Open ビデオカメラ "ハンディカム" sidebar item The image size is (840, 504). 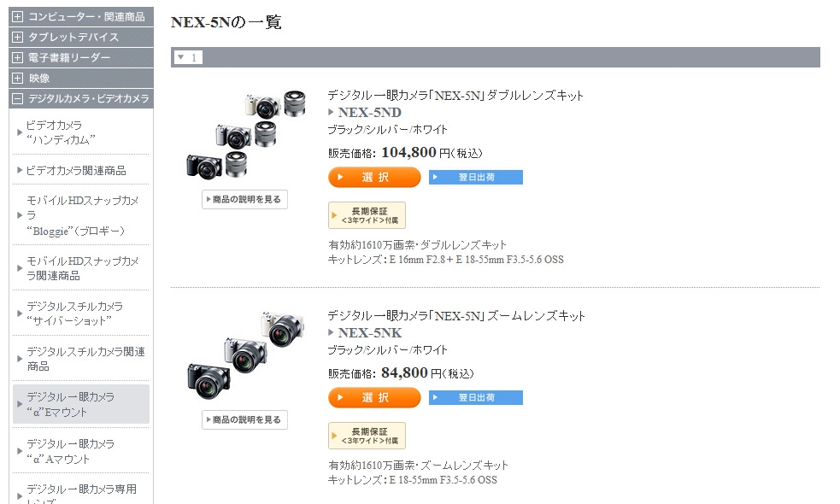point(60,132)
